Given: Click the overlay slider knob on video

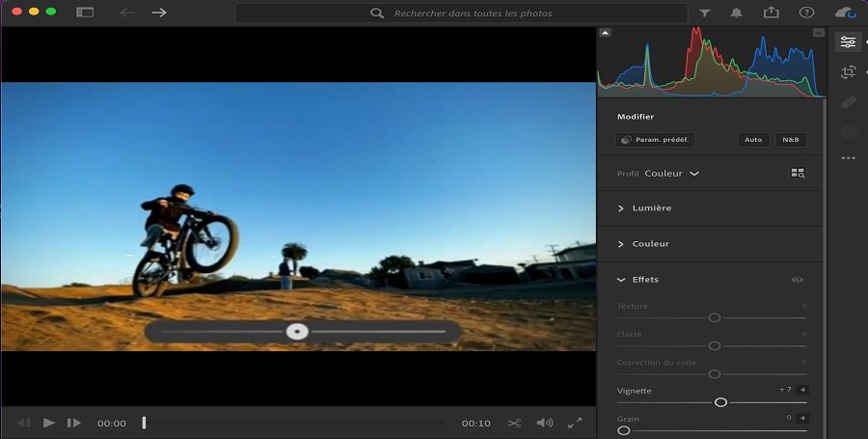Looking at the screenshot, I should click(297, 332).
